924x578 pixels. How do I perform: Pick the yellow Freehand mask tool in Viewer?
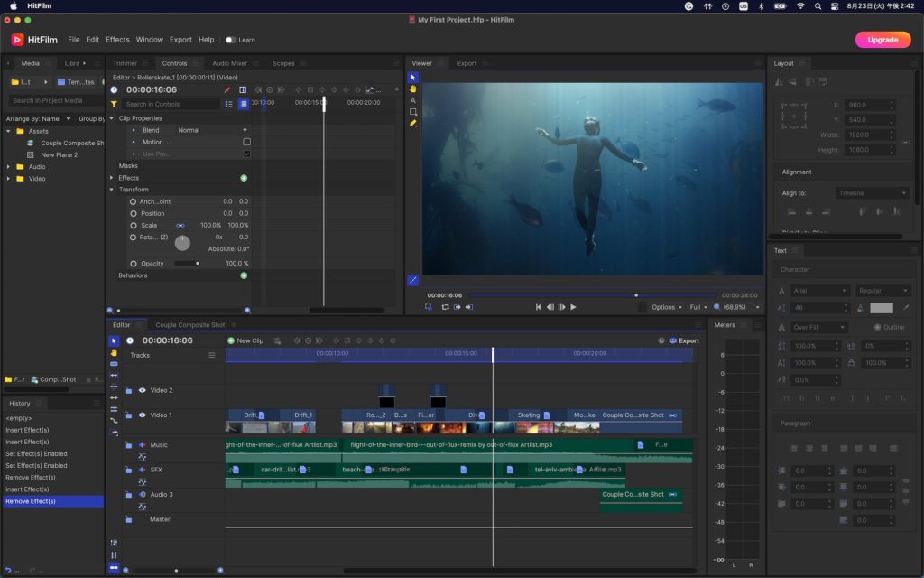pyautogui.click(x=413, y=123)
